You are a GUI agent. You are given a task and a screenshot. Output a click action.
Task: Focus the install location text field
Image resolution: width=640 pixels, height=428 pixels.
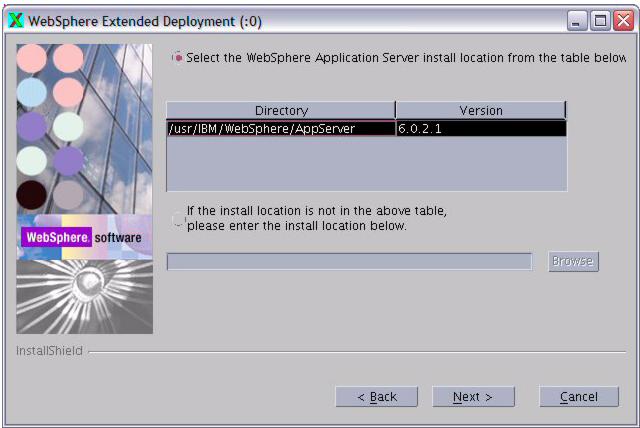[x=349, y=262]
